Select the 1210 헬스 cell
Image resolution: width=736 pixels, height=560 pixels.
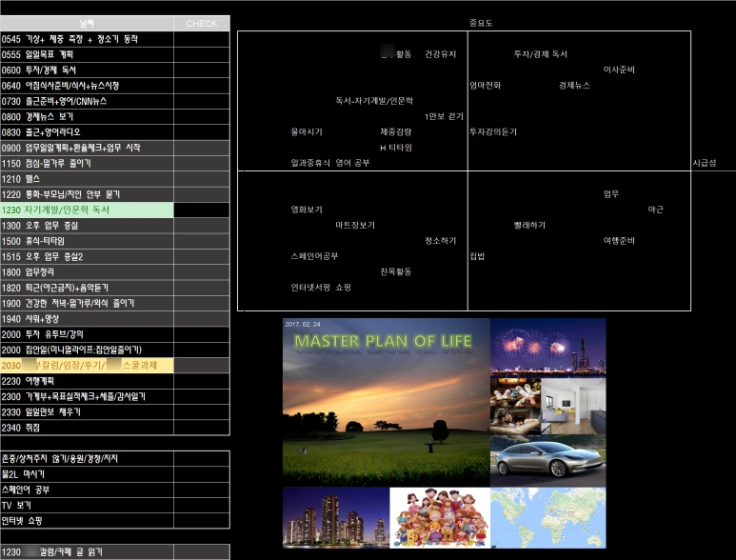pyautogui.click(x=87, y=179)
